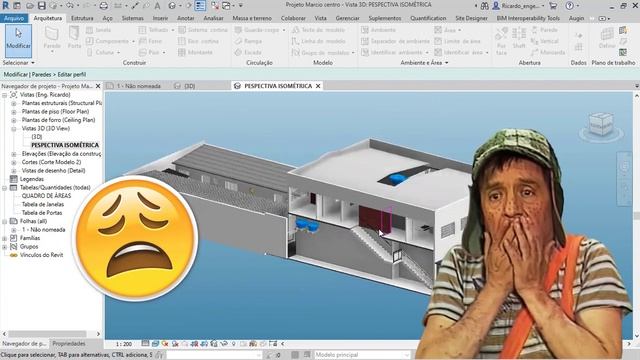640x360 pixels.
Task: Click the Ambiente room tool
Action: pyautogui.click(x=378, y=30)
